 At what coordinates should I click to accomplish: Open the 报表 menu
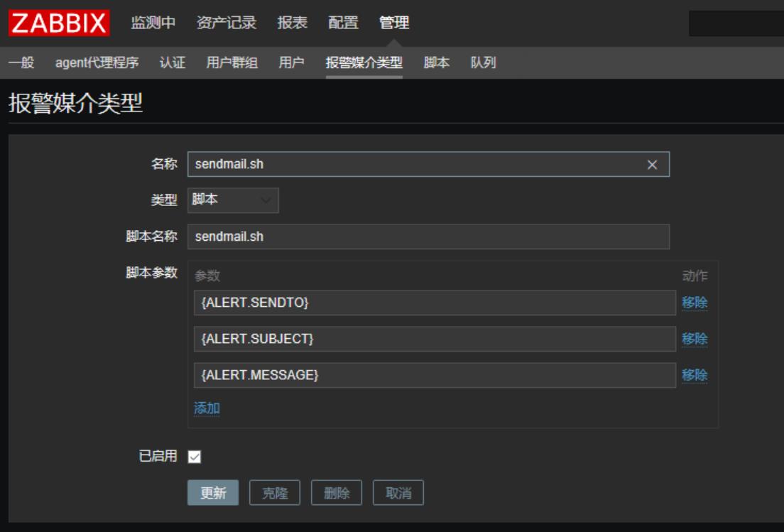[x=292, y=23]
